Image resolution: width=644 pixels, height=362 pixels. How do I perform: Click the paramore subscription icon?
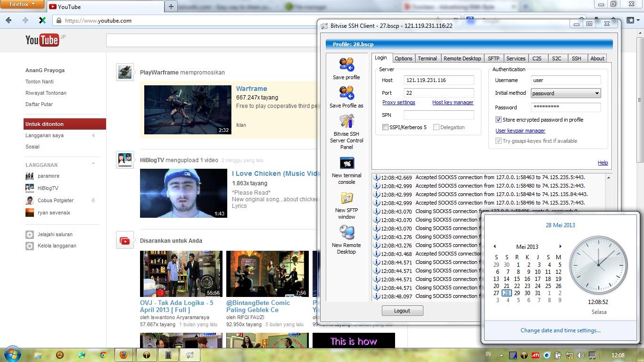pos(30,176)
